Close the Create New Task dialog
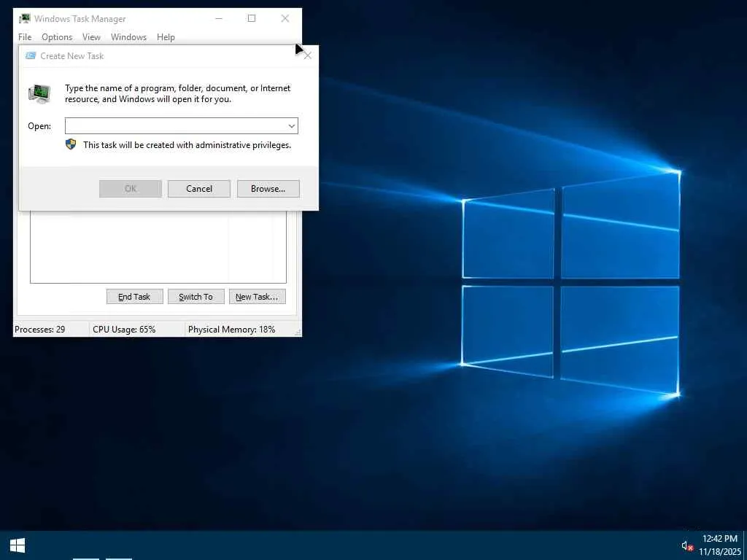Screen dimensions: 747x560 [x=308, y=55]
